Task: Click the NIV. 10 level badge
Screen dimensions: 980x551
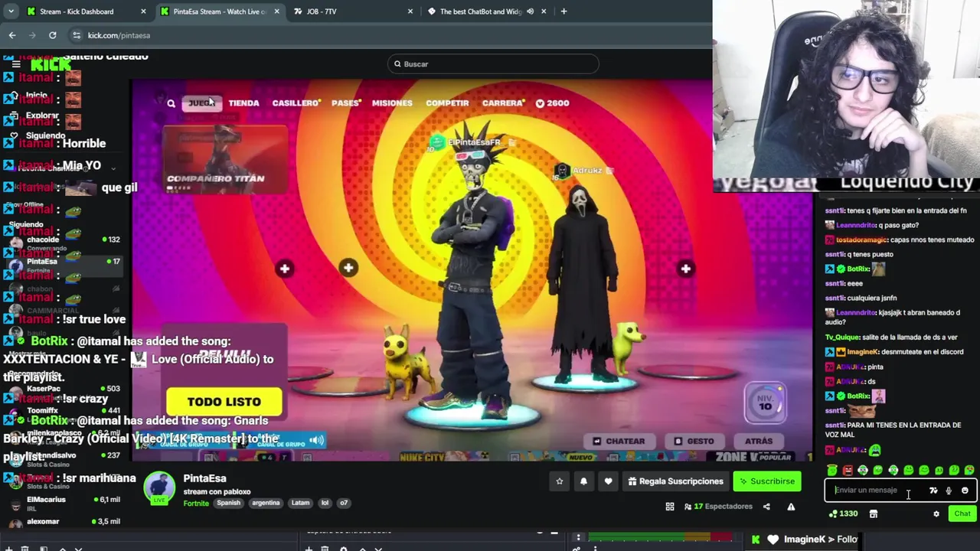Action: pyautogui.click(x=765, y=403)
